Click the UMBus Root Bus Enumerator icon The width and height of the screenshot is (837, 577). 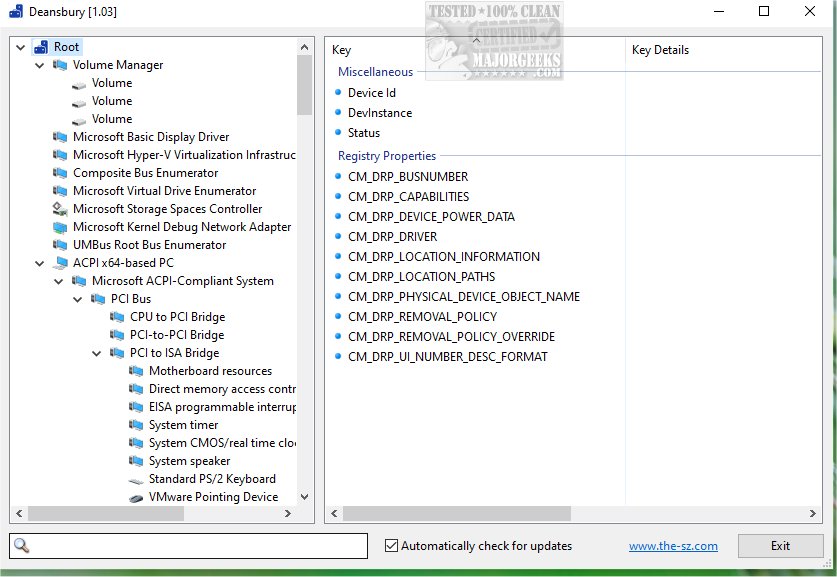click(60, 246)
